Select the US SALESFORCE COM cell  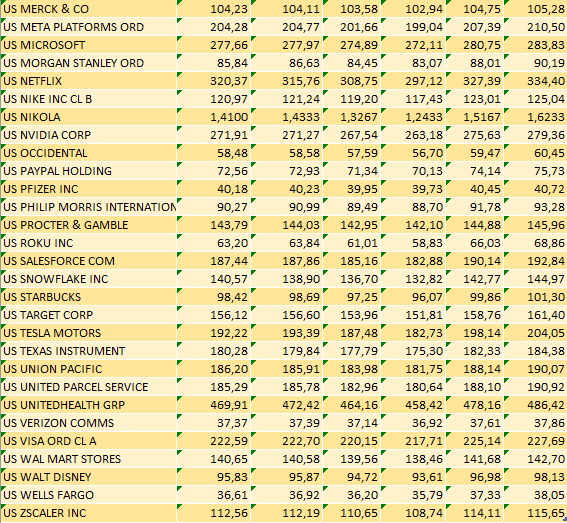[89, 261]
